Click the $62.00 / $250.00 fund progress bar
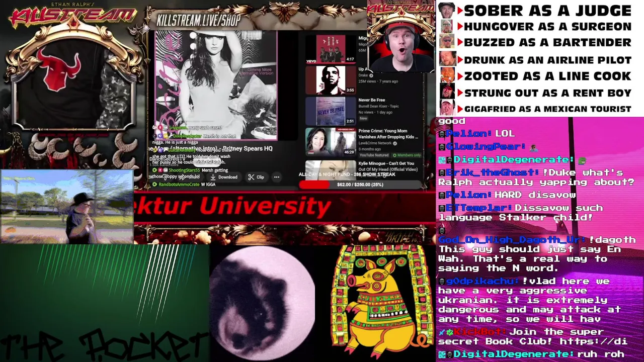The width and height of the screenshot is (644, 362). [360, 185]
